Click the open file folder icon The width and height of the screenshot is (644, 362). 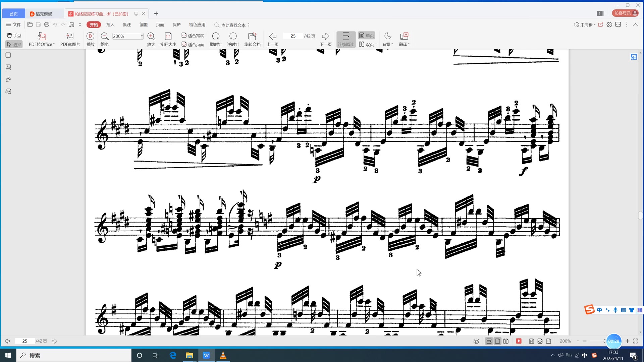click(30, 25)
